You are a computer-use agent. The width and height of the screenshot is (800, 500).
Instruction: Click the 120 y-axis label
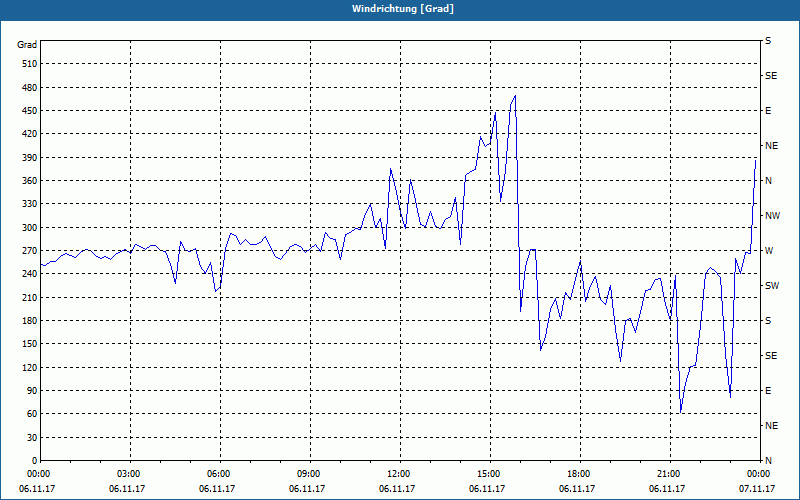pos(30,368)
